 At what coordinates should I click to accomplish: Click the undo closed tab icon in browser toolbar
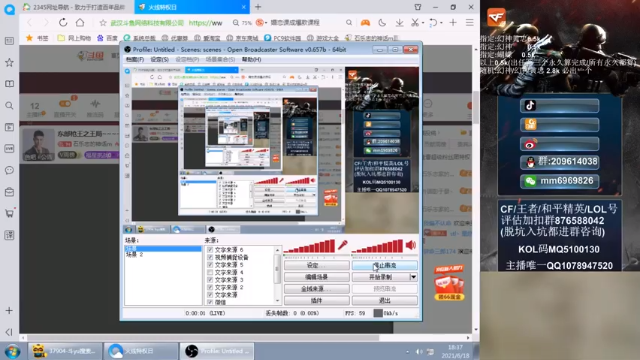click(433, 23)
